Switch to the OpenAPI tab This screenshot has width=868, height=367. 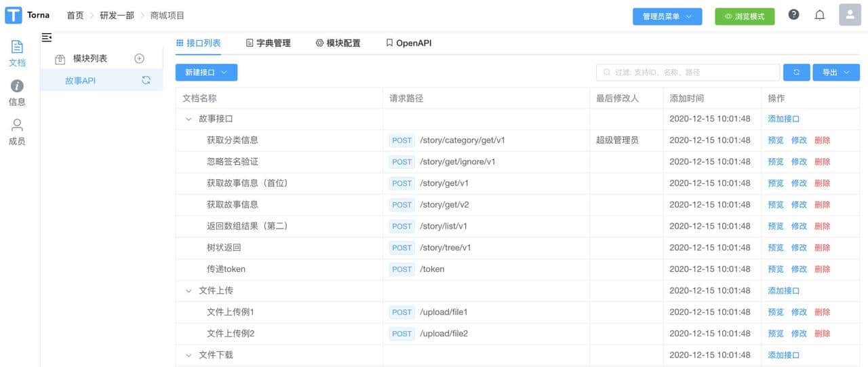click(x=408, y=43)
